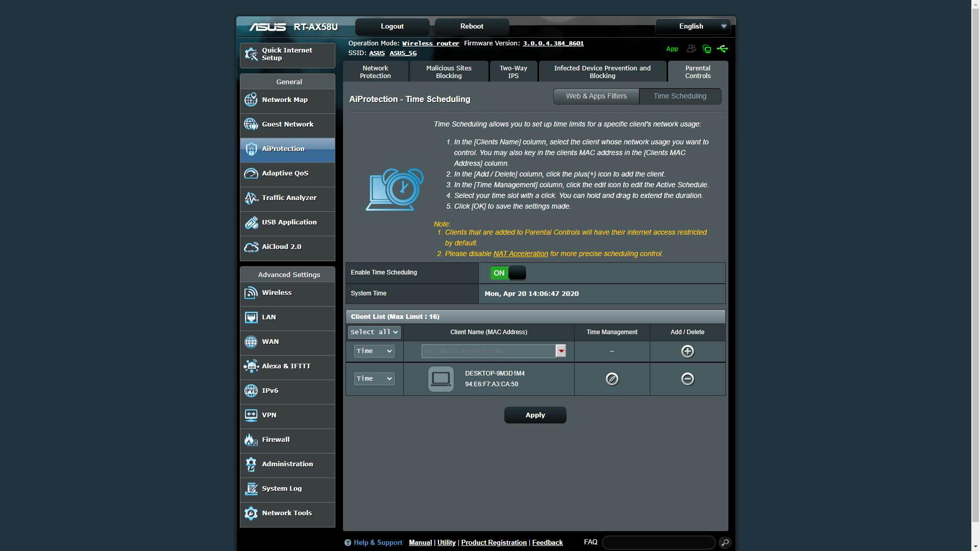The width and height of the screenshot is (980, 551).
Task: Open the NAT Acceleration link
Action: coord(520,254)
